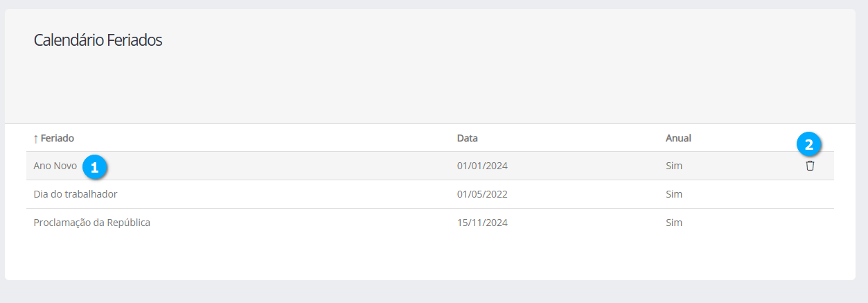Click the gray page background below the card
The height and width of the screenshot is (303, 868).
pyautogui.click(x=429, y=292)
